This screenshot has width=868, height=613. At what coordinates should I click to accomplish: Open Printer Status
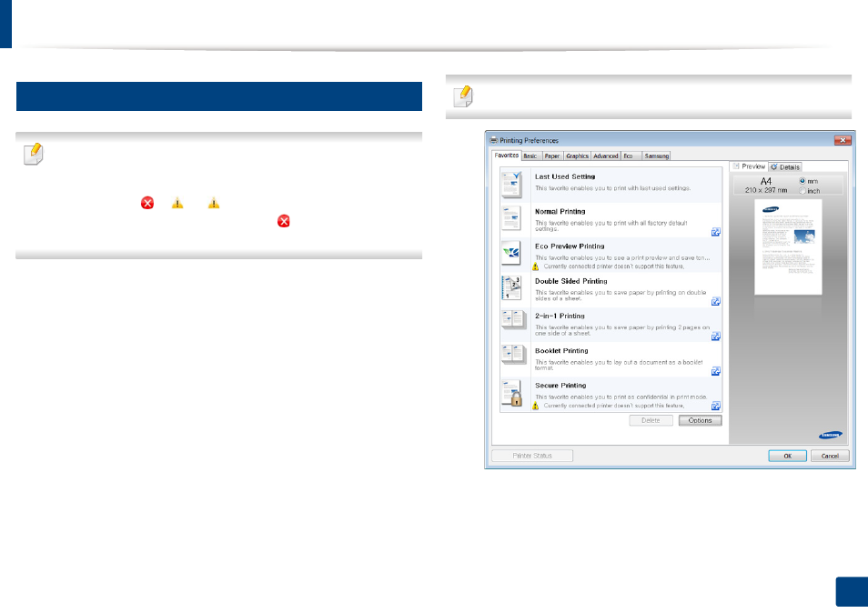click(x=532, y=456)
